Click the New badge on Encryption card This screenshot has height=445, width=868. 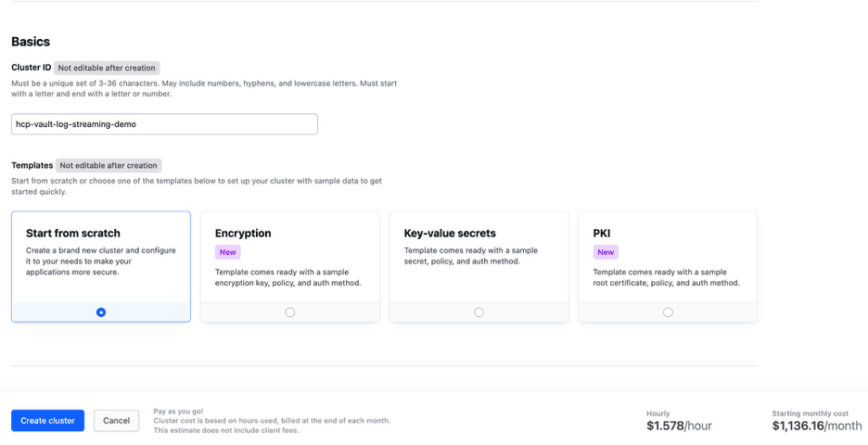pyautogui.click(x=228, y=252)
